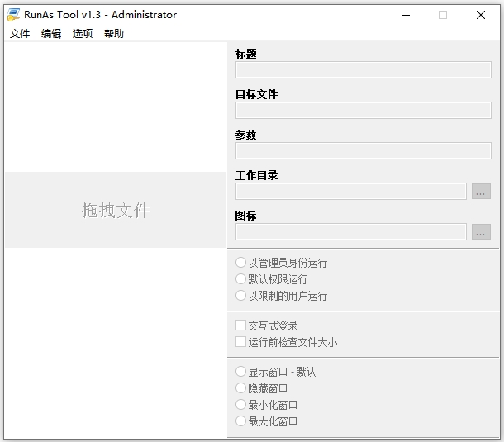
Task: Open the 文件 menu
Action: 20,33
